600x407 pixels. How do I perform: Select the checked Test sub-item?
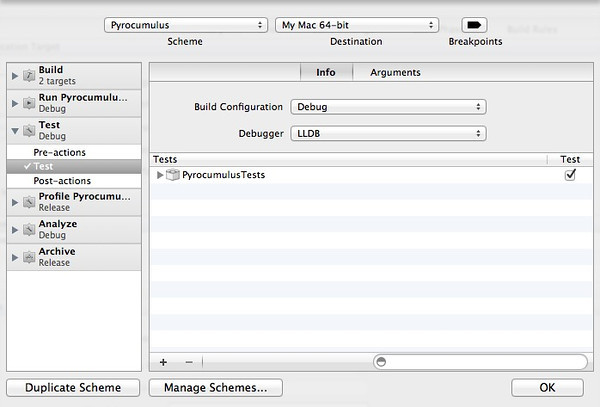[74, 166]
